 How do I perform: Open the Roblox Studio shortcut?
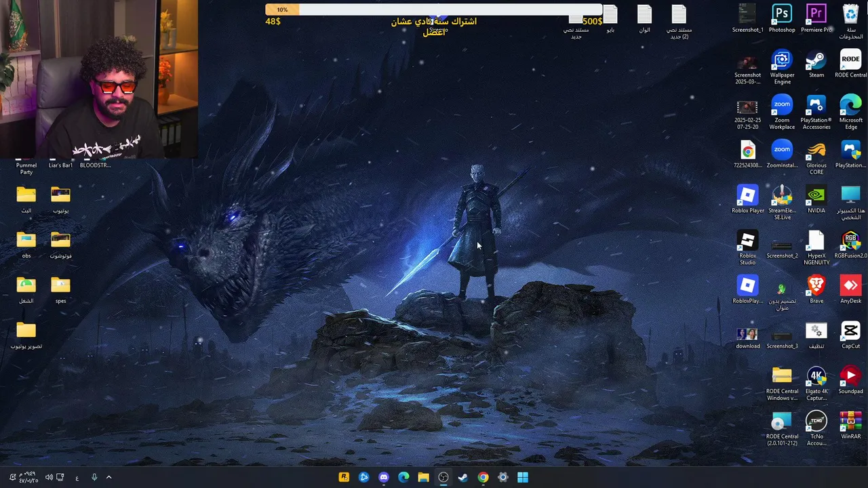click(x=747, y=247)
